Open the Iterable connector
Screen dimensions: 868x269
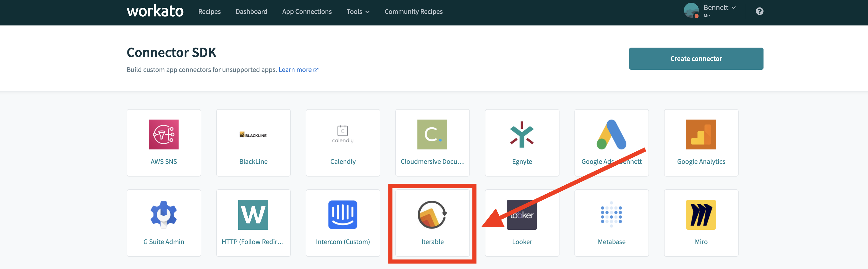coord(432,223)
